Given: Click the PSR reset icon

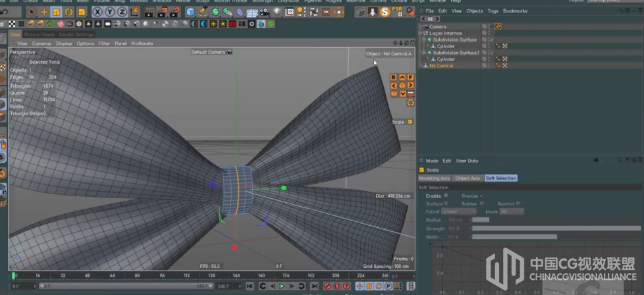Looking at the screenshot, I should click(x=398, y=12).
